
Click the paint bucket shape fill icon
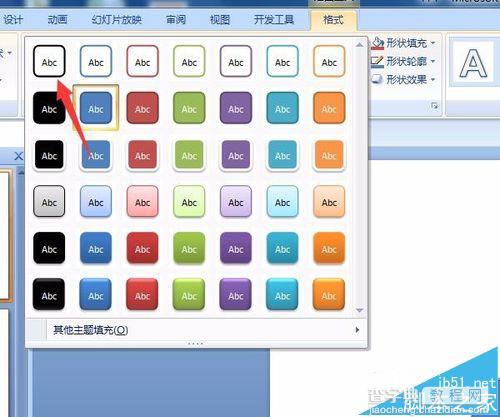click(x=377, y=43)
